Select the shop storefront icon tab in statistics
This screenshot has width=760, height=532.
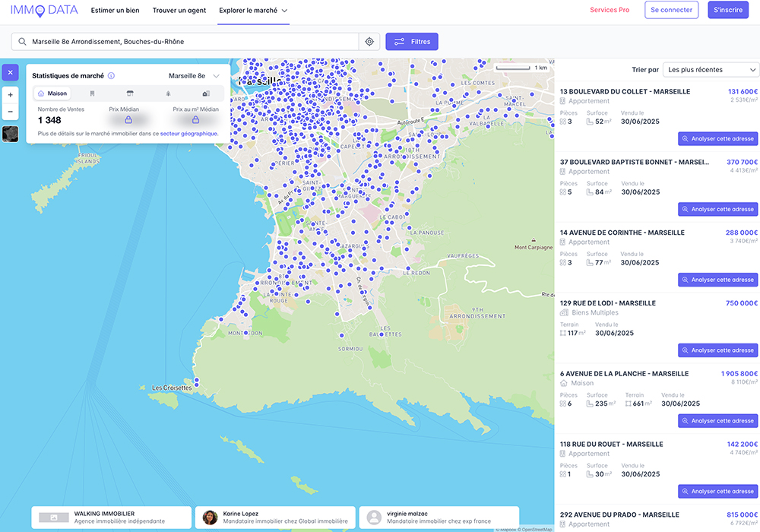coord(130,93)
